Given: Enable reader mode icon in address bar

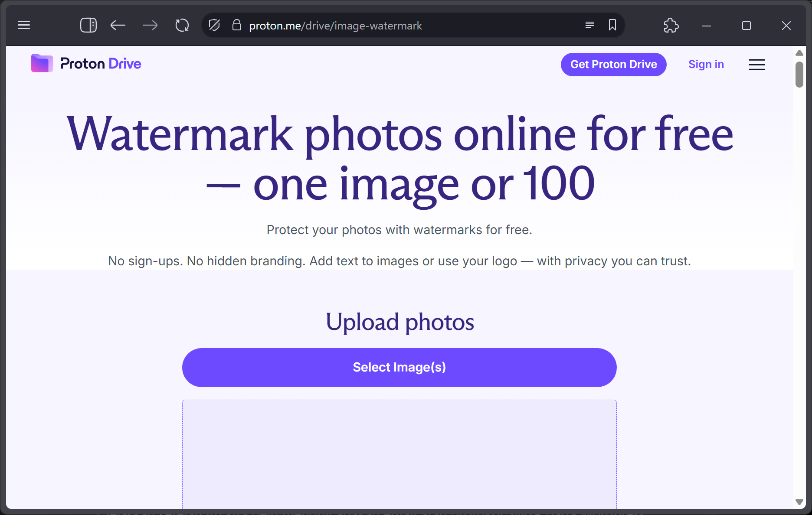Looking at the screenshot, I should click(589, 25).
